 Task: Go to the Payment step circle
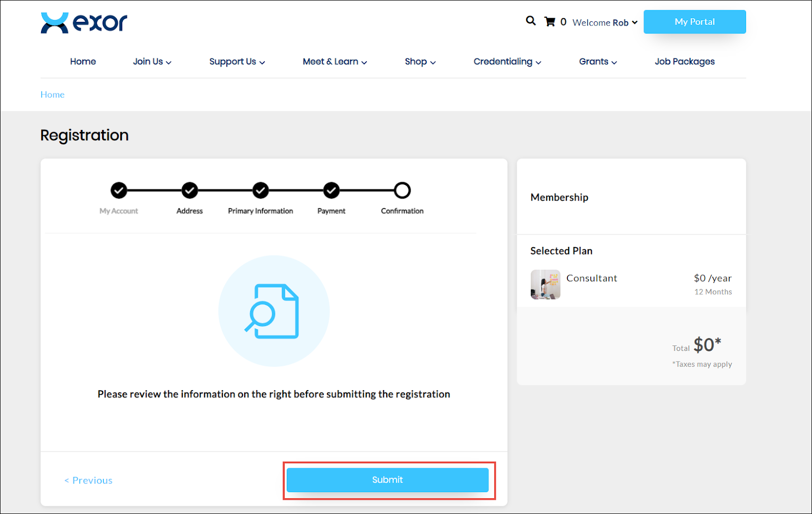pyautogui.click(x=331, y=190)
